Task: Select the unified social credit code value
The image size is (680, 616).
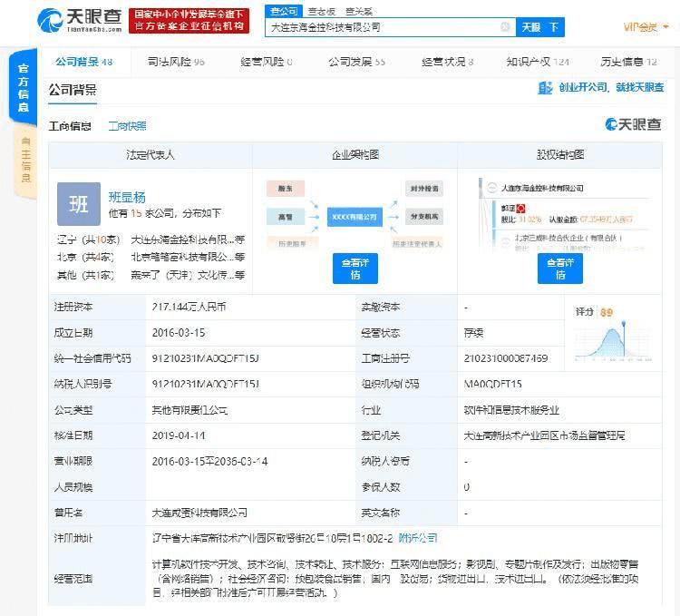Action: [x=206, y=358]
